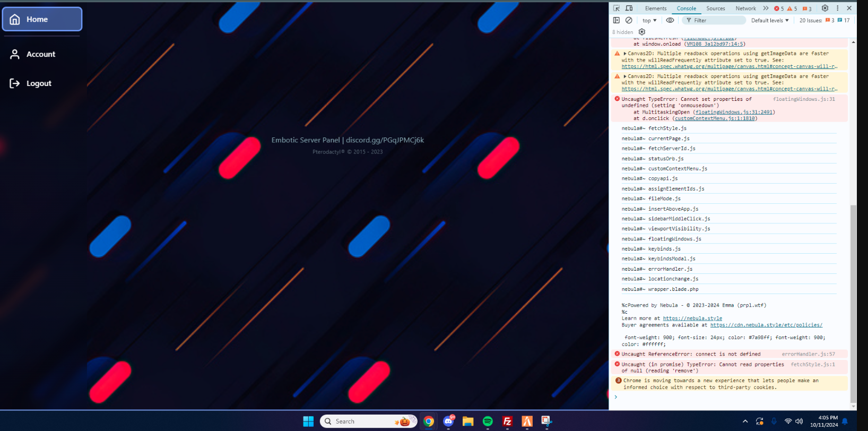Open FileZilla from the taskbar

[x=507, y=421]
